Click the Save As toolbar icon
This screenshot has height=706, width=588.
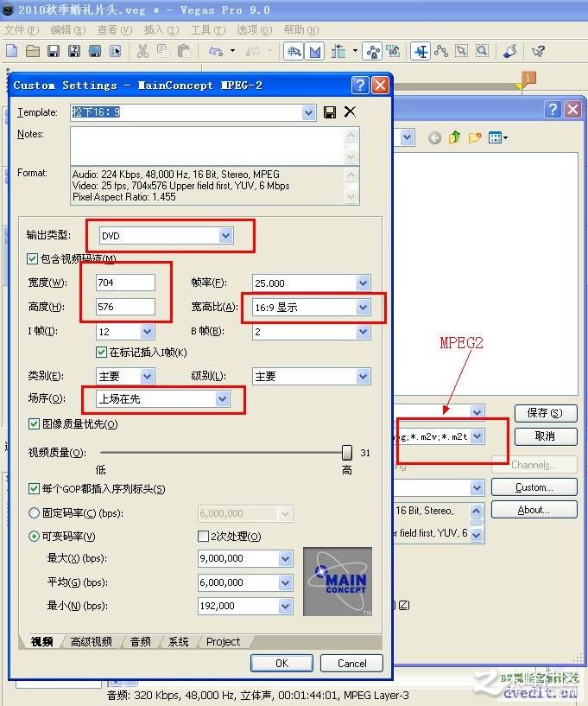point(74,51)
